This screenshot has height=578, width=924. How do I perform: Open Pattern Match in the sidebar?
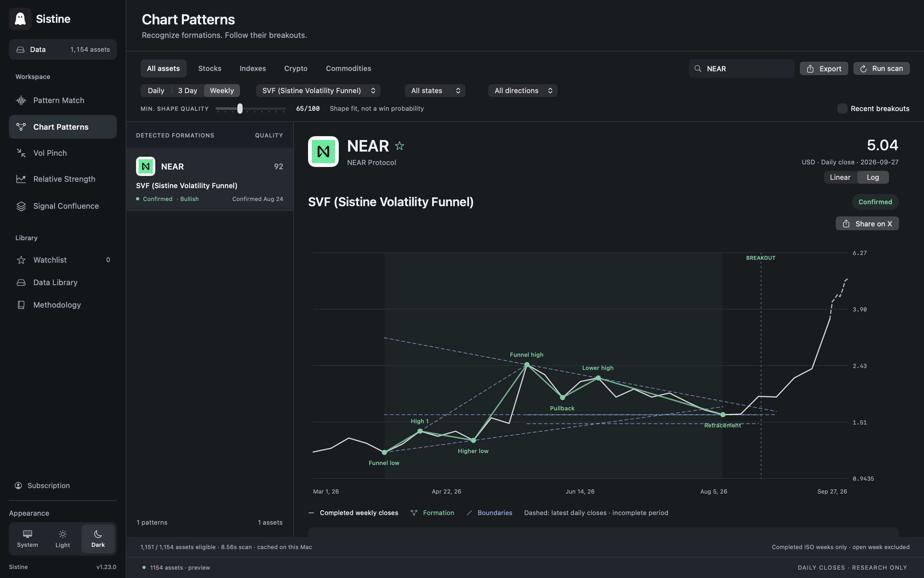tap(63, 101)
